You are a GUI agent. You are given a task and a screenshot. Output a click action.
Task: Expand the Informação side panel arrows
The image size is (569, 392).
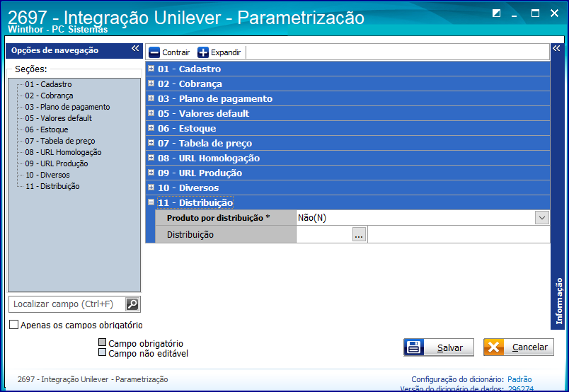(556, 48)
